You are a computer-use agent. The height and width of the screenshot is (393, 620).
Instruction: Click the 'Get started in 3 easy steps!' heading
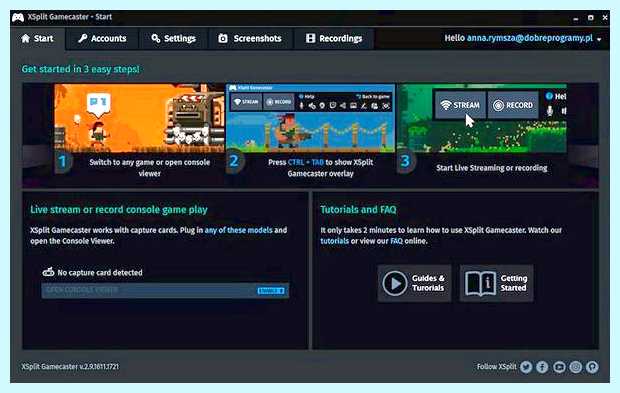click(80, 69)
